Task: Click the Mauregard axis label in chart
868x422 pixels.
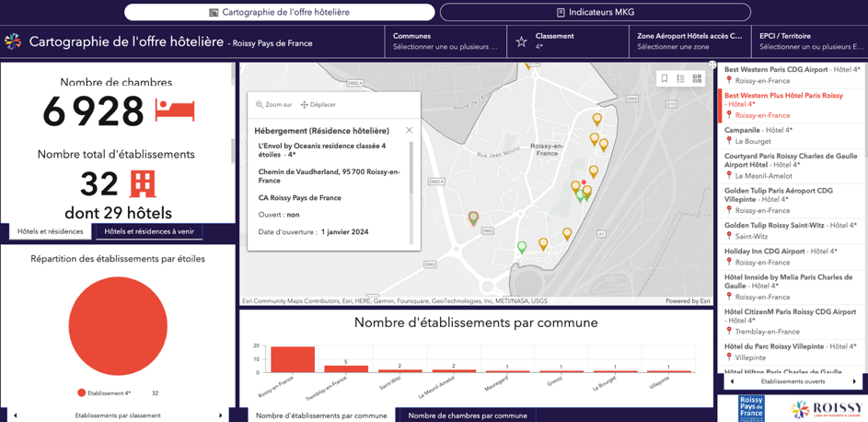Action: (x=496, y=383)
